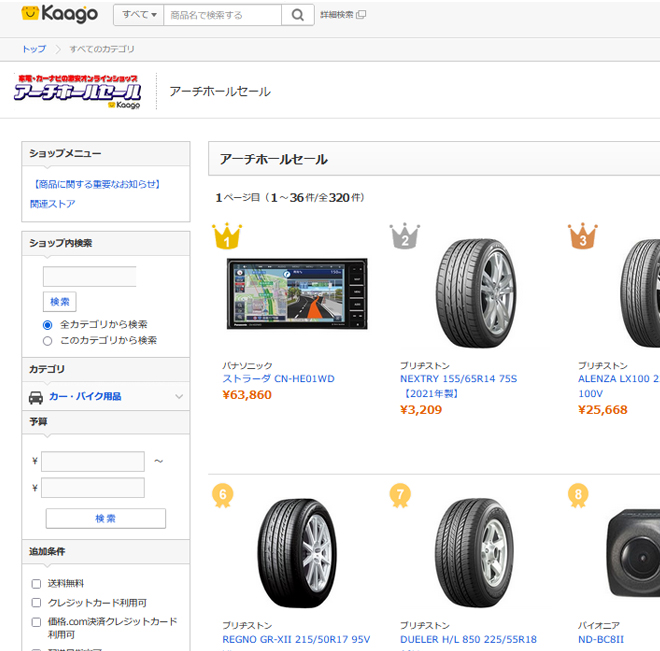This screenshot has width=660, height=651.
Task: Click the rank 6 medal badge
Action: pos(223,494)
